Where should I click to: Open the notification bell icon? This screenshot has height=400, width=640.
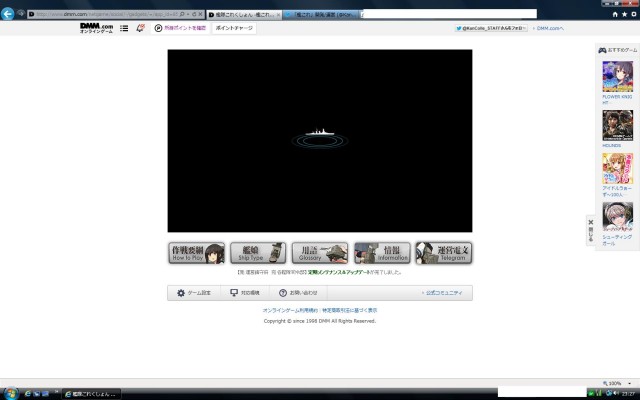click(x=140, y=28)
